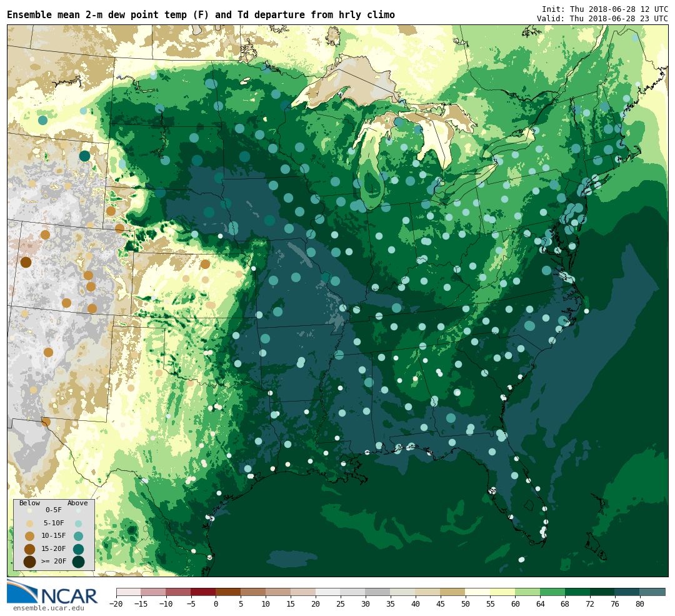Select the 20 to 25 colorbar swatch

(329, 592)
